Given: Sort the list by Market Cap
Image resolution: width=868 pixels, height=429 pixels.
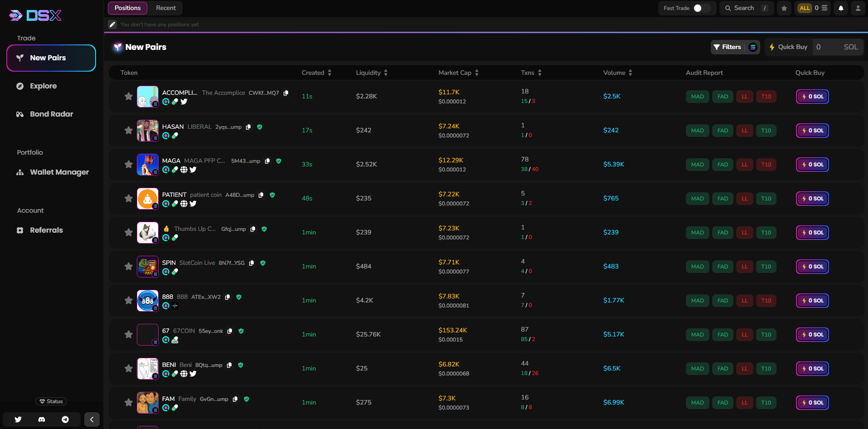Looking at the screenshot, I should [477, 73].
